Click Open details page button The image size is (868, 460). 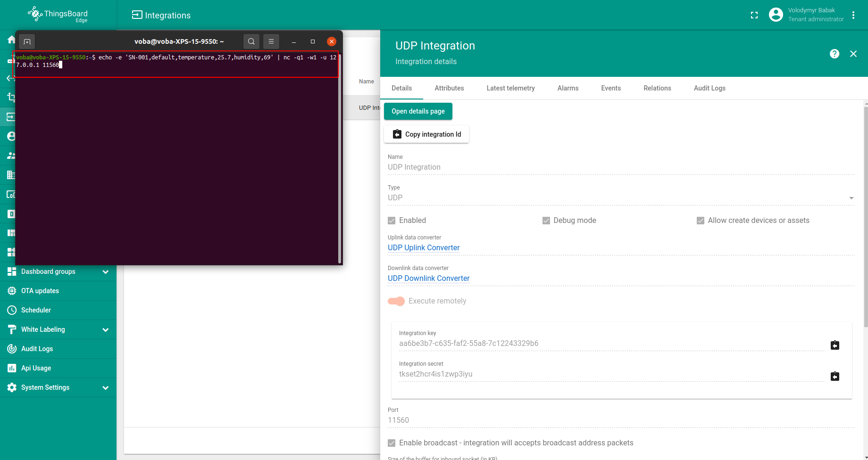[418, 111]
